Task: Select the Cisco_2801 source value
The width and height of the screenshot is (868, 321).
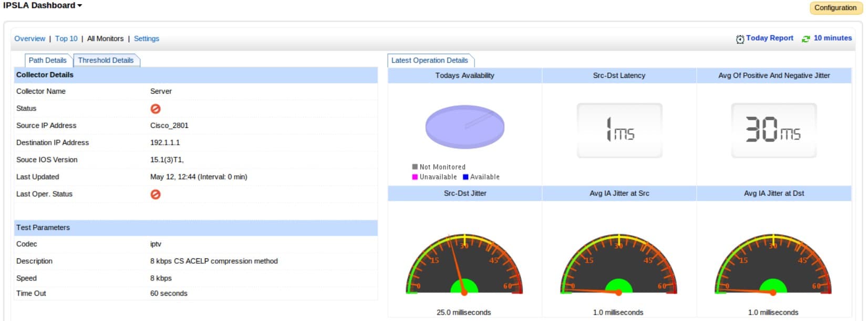Action: [x=169, y=125]
